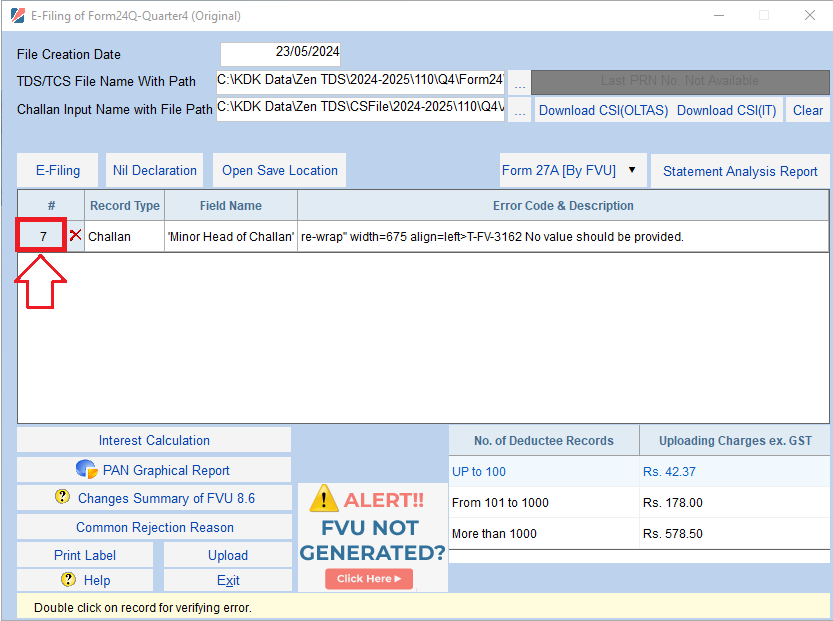The image size is (833, 621).
Task: Click Open Save Location button
Action: point(279,171)
